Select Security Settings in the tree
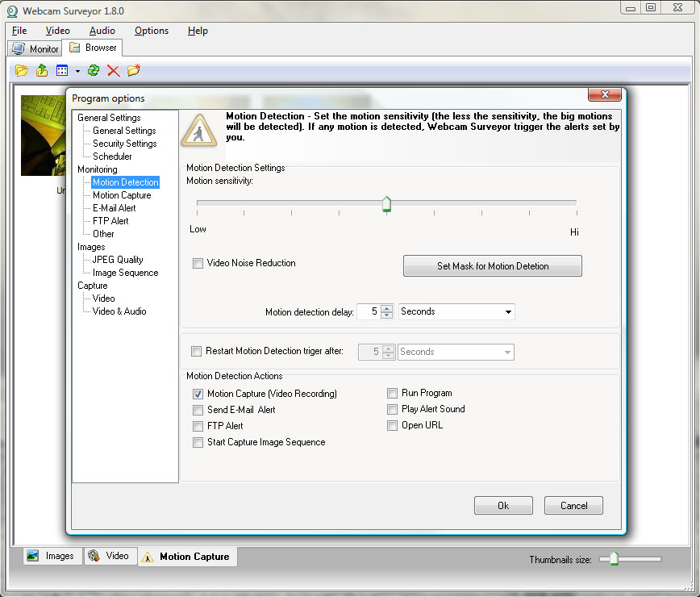Viewport: 700px width, 597px height. click(125, 144)
